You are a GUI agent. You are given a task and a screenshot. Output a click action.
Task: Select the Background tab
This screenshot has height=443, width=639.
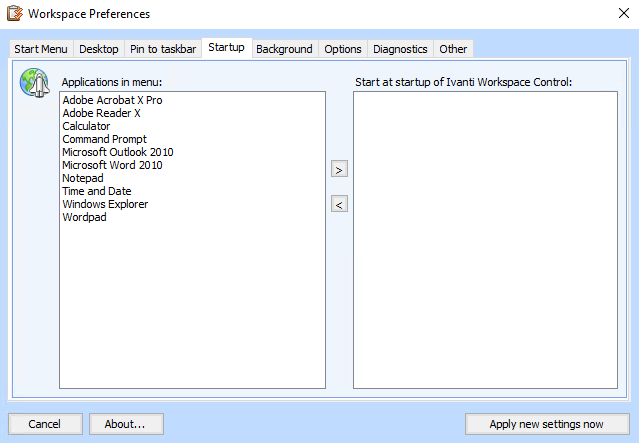pyautogui.click(x=284, y=49)
